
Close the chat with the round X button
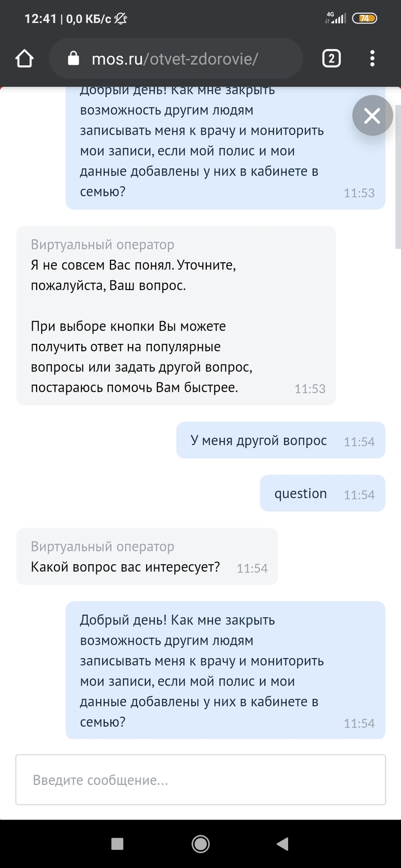372,116
